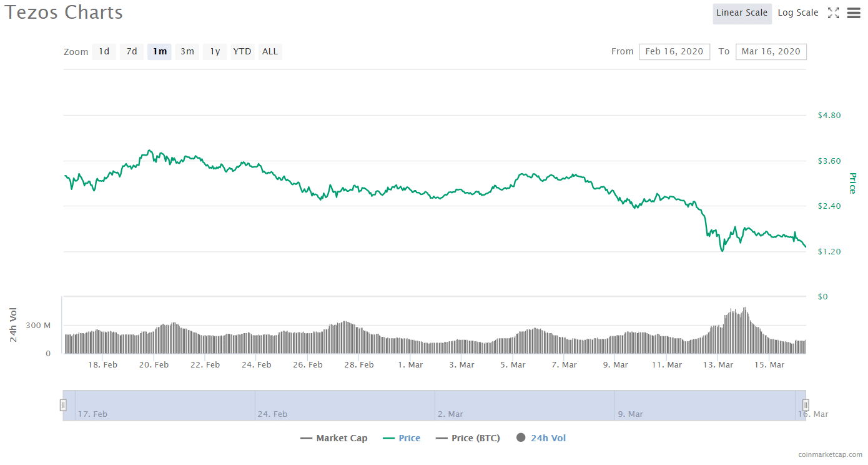This screenshot has width=868, height=465.
Task: Click the 18. Feb date label
Action: (102, 365)
